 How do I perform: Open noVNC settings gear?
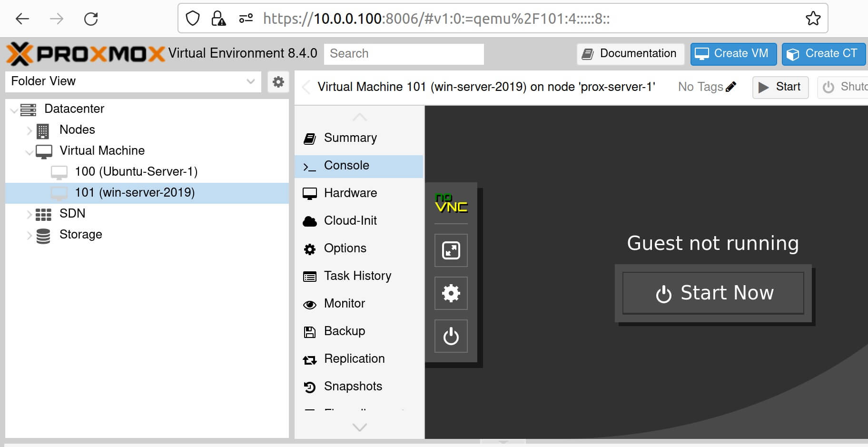coord(451,293)
